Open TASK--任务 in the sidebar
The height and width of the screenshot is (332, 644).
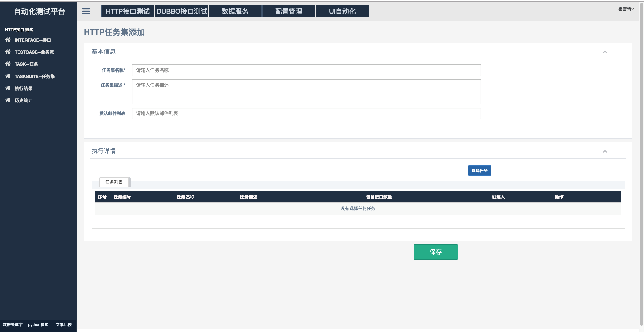tap(26, 64)
